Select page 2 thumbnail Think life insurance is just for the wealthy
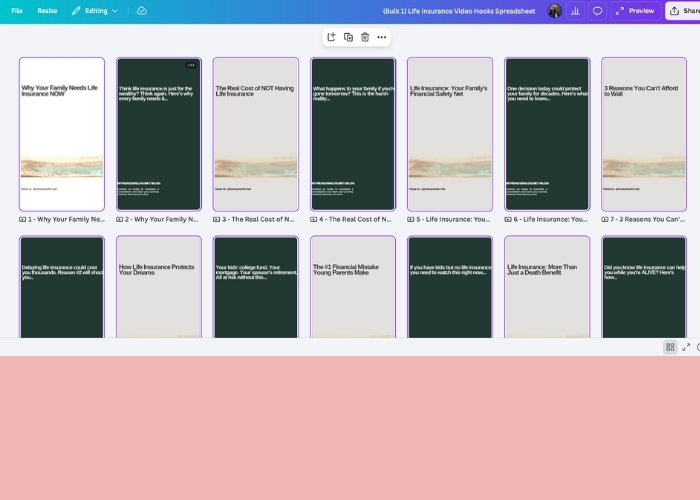 tap(158, 134)
